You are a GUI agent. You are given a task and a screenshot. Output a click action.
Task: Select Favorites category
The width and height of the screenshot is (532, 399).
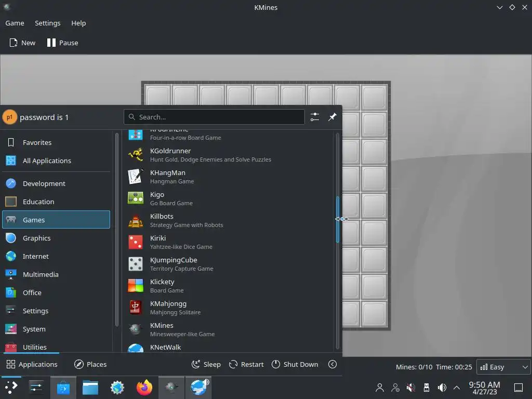[x=56, y=142]
